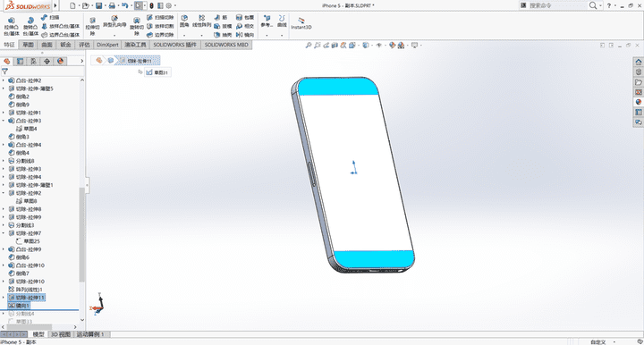Switch to the 运动算例 1 bottom tab

point(91,335)
